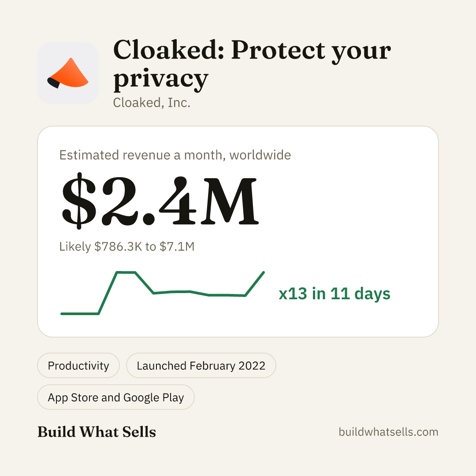Click the flat start of the sparkline
Viewport: 476px width, 476px height.
pyautogui.click(x=79, y=314)
